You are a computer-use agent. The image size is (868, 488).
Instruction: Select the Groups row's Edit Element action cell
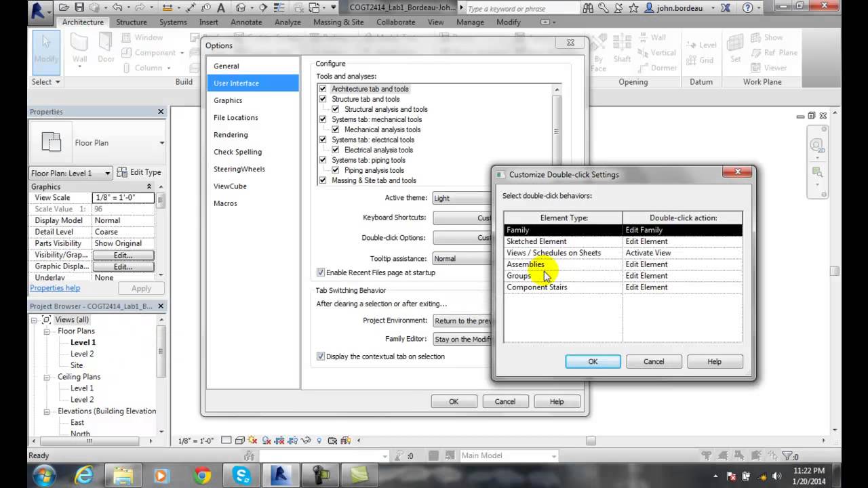click(682, 276)
